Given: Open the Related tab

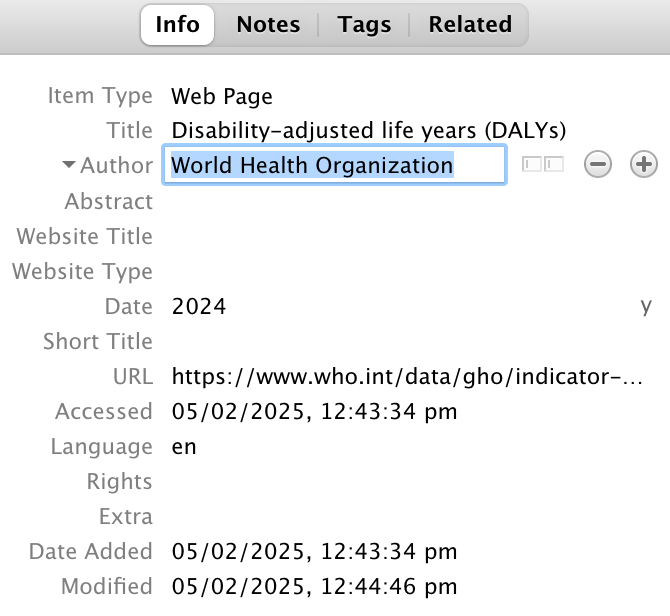Looking at the screenshot, I should pos(470,25).
